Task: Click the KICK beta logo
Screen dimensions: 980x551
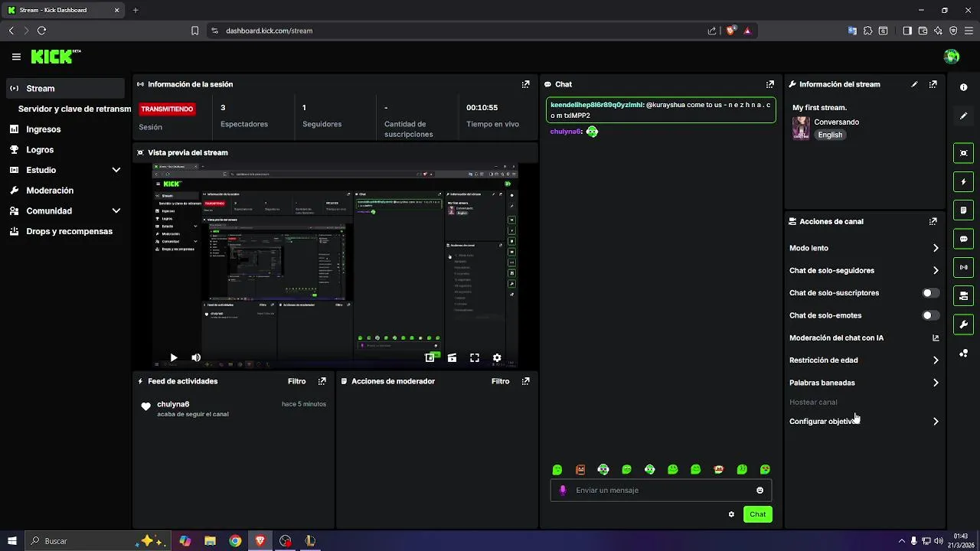Action: 55,57
